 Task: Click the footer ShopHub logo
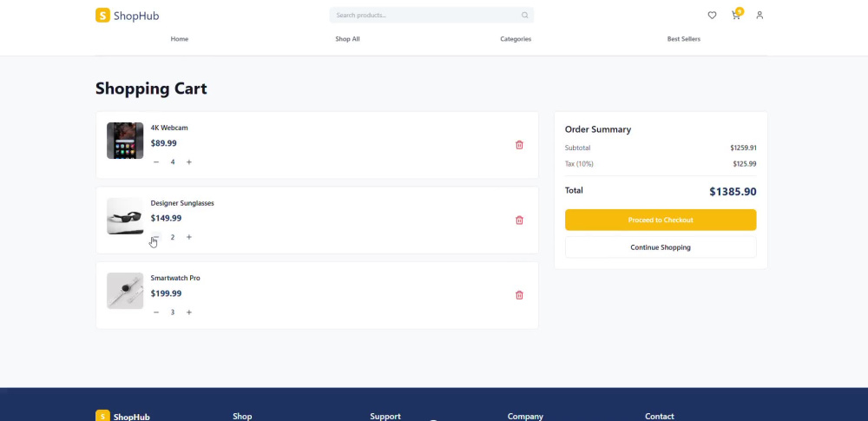click(x=122, y=417)
